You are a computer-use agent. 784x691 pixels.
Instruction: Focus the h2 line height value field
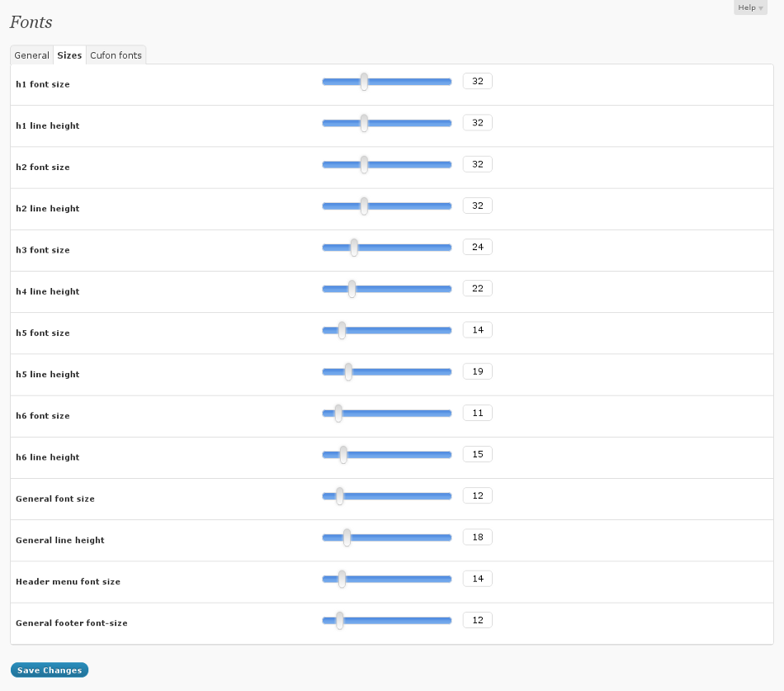(477, 206)
